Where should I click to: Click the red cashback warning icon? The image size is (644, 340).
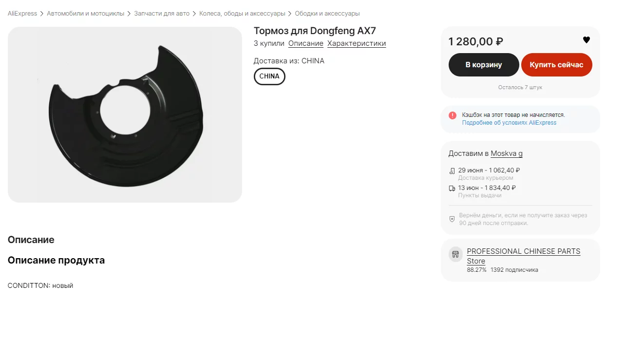click(x=453, y=115)
